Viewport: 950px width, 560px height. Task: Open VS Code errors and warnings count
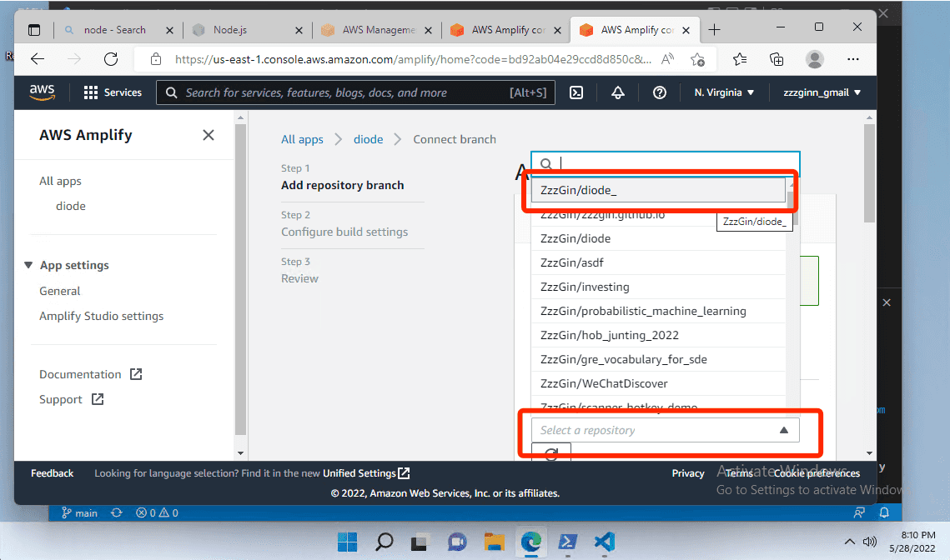click(x=157, y=512)
